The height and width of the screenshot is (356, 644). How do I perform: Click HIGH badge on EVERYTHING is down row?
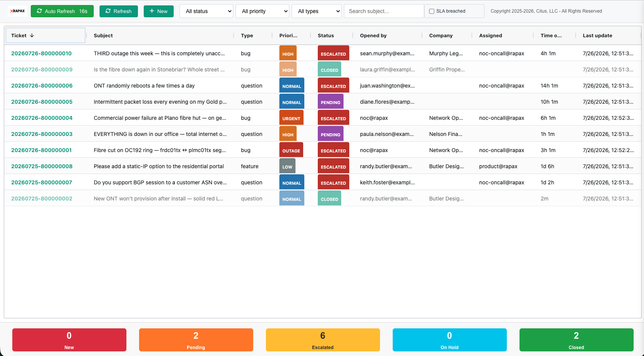click(x=288, y=134)
